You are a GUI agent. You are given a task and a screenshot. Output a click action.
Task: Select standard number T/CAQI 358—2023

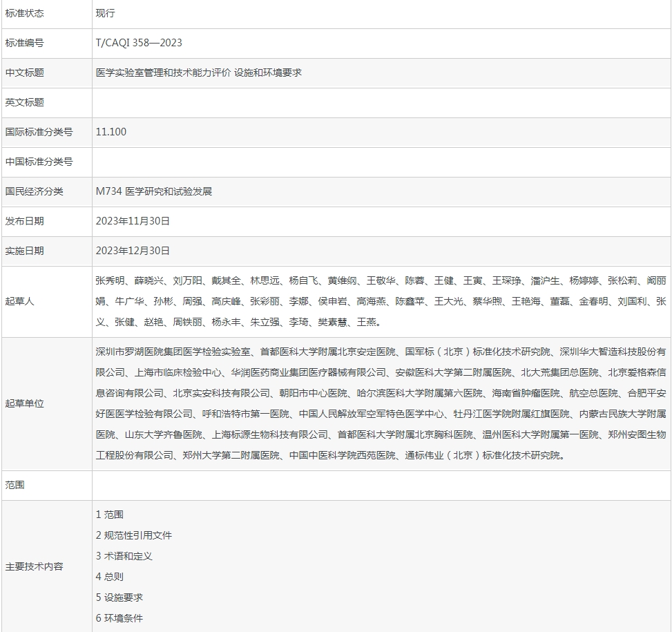[139, 43]
